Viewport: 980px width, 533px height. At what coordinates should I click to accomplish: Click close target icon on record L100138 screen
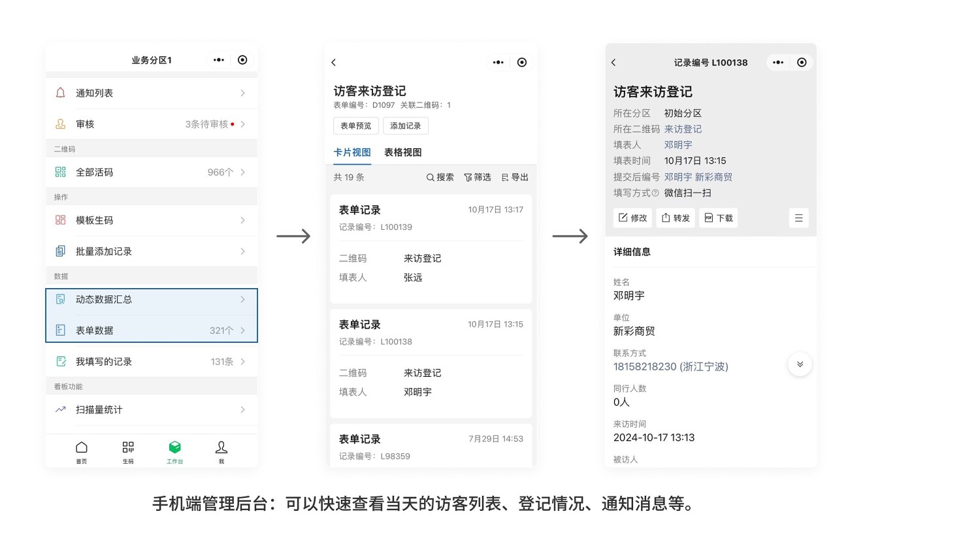click(x=802, y=63)
